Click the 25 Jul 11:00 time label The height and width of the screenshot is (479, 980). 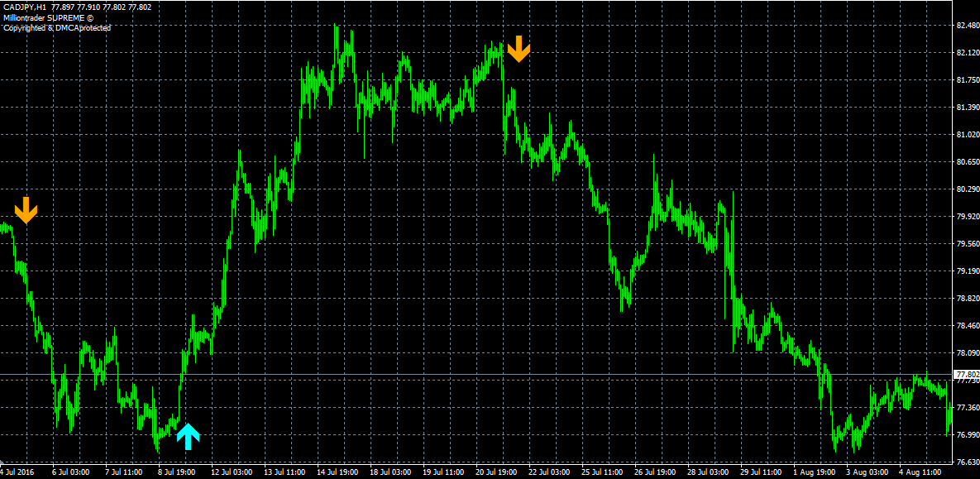pos(603,472)
